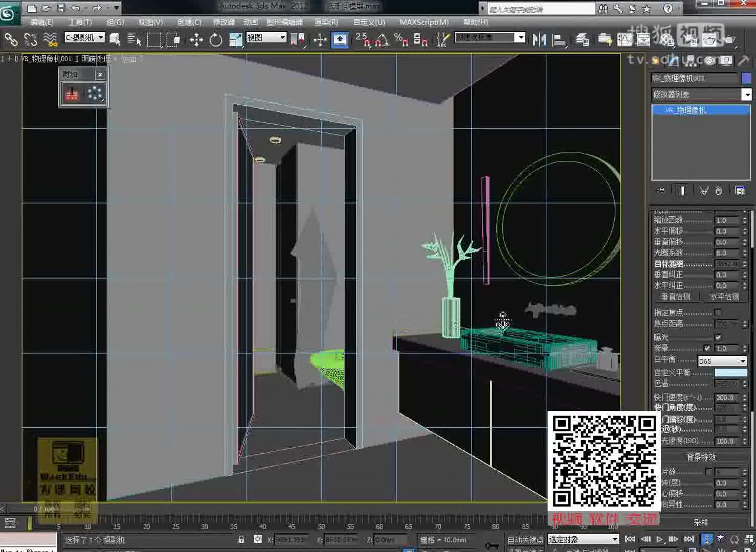The width and height of the screenshot is (756, 552).
Task: Open the 视图(V) menu
Action: [x=150, y=22]
